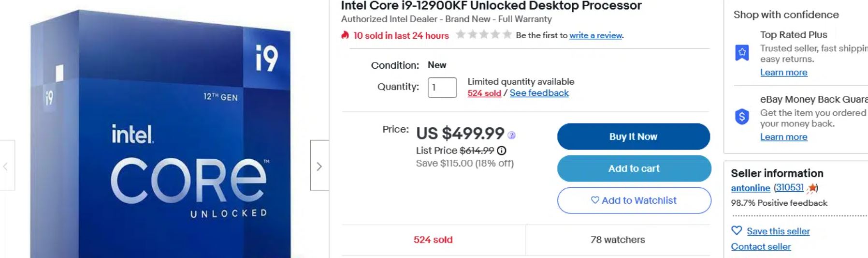The height and width of the screenshot is (258, 868).
Task: Focus the Quantity input field
Action: coord(442,88)
